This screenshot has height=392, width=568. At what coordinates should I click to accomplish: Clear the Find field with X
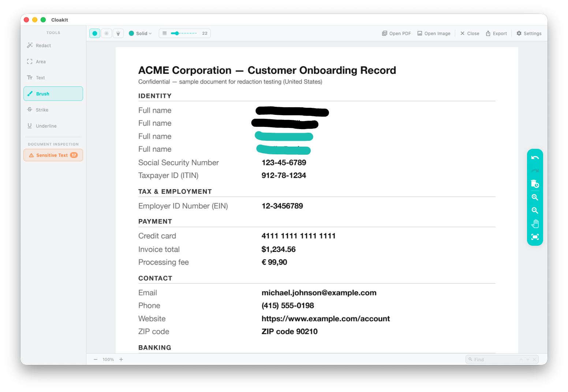(534, 359)
